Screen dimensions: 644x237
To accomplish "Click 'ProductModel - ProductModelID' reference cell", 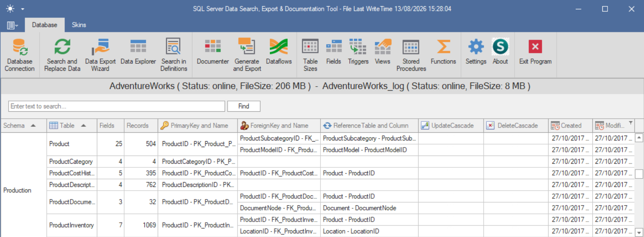I will (x=370, y=150).
